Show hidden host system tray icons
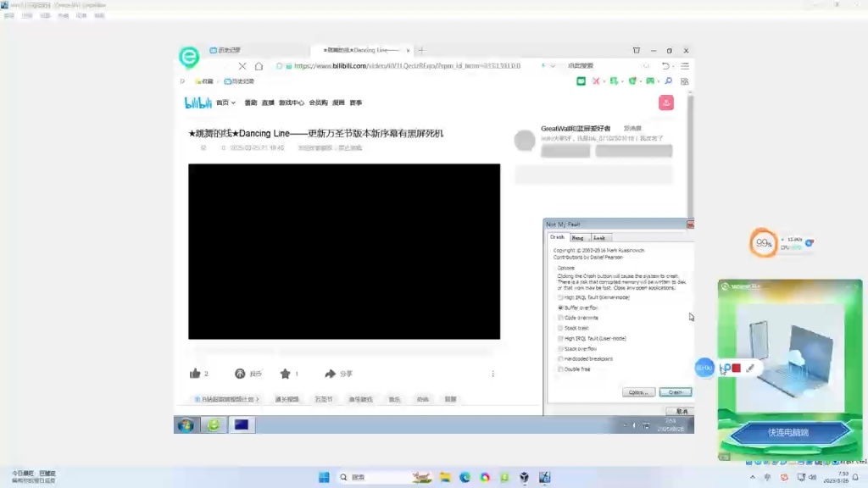This screenshot has width=868, height=488. pyautogui.click(x=753, y=477)
